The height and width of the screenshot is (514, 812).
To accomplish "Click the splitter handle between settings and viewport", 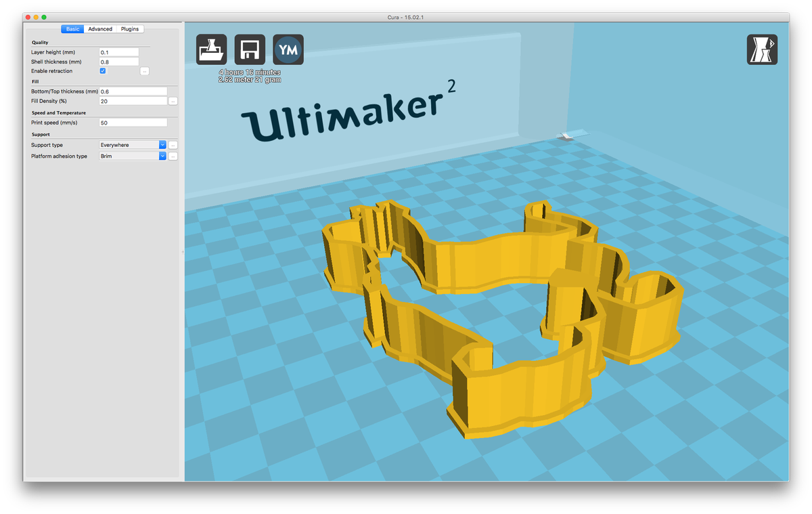I will (x=182, y=252).
